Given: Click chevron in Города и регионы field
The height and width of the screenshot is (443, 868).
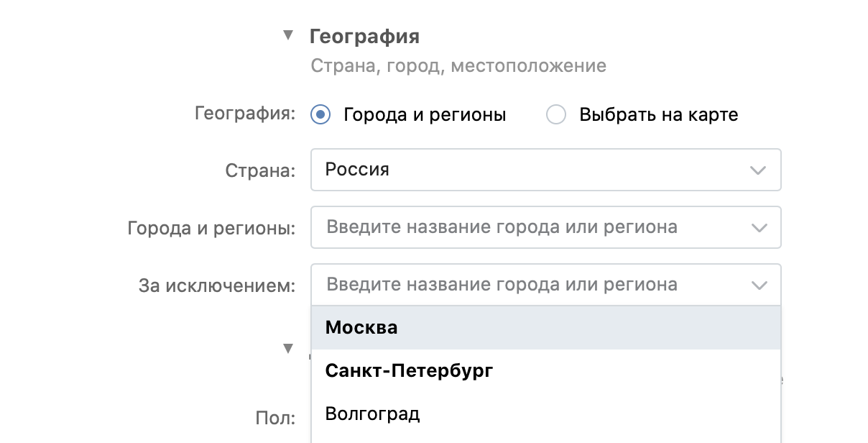Looking at the screenshot, I should click(758, 228).
